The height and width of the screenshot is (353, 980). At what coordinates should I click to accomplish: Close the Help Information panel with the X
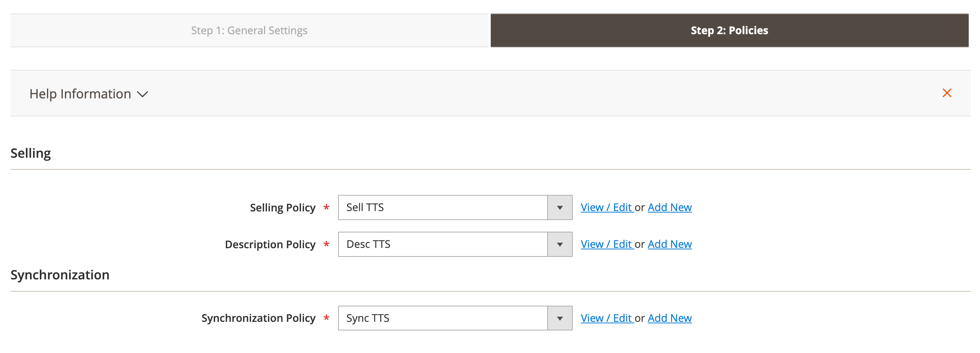[947, 93]
